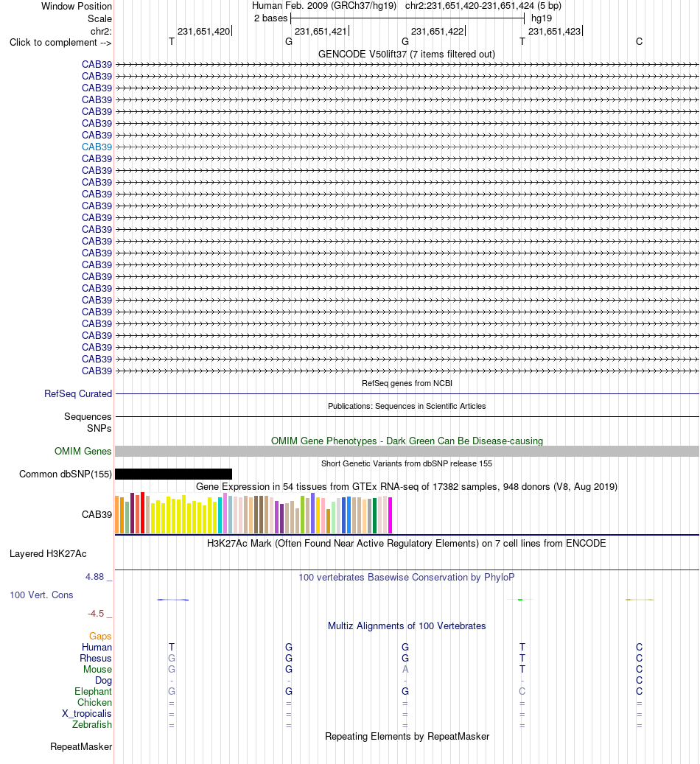Click the 'Scale' label at left
The width and height of the screenshot is (700, 764).
click(x=99, y=19)
